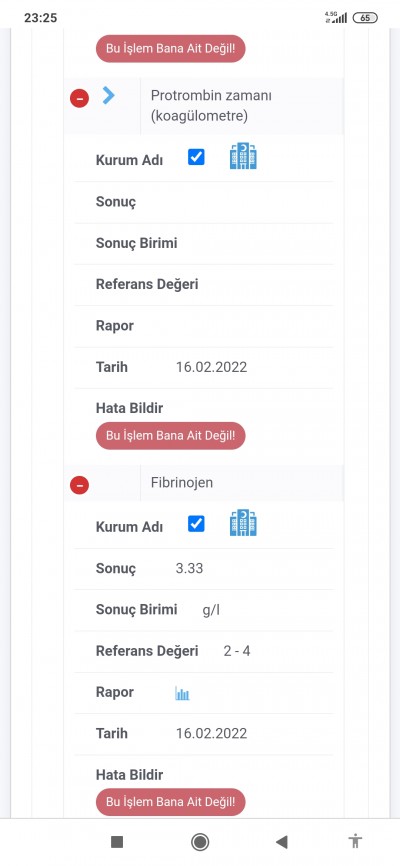Image resolution: width=400 pixels, height=866 pixels.
Task: Report Fibrinojen with Bu İşlem Bana Ait Değil
Action: pos(171,802)
